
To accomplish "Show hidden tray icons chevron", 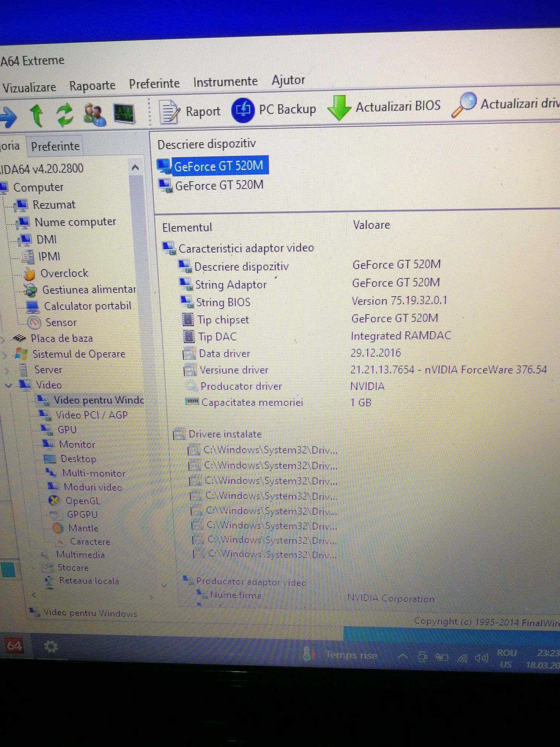I will [x=403, y=657].
